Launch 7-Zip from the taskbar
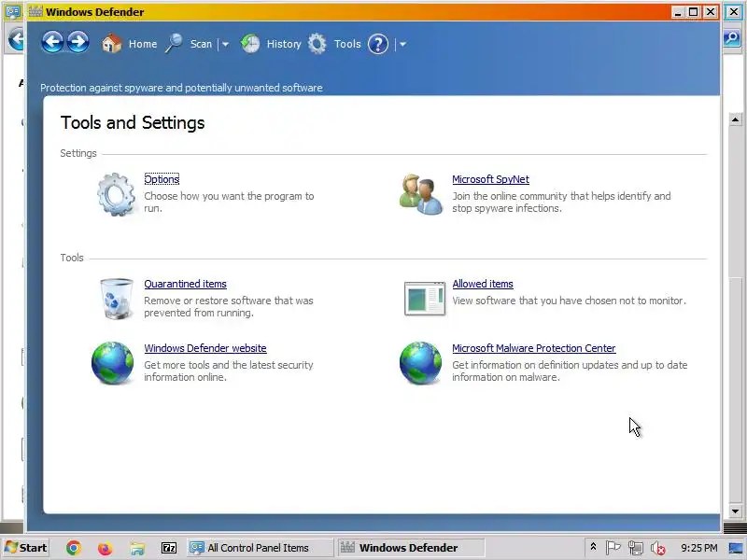 click(x=169, y=548)
